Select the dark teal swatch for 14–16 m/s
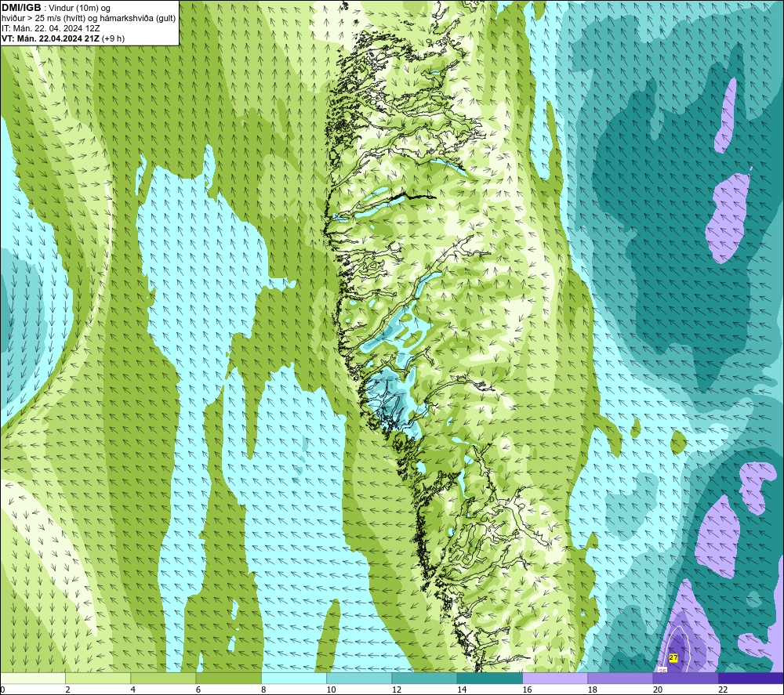This screenshot has height=695, width=784. click(x=490, y=679)
